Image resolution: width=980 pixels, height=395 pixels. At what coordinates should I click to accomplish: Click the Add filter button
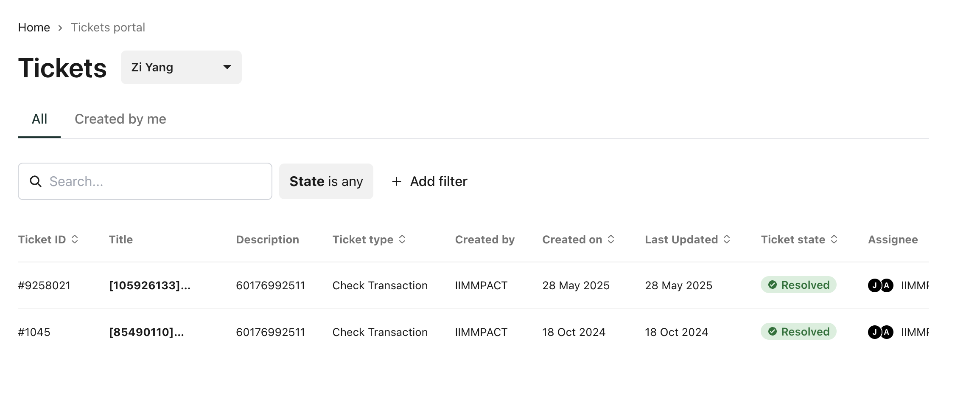(429, 181)
